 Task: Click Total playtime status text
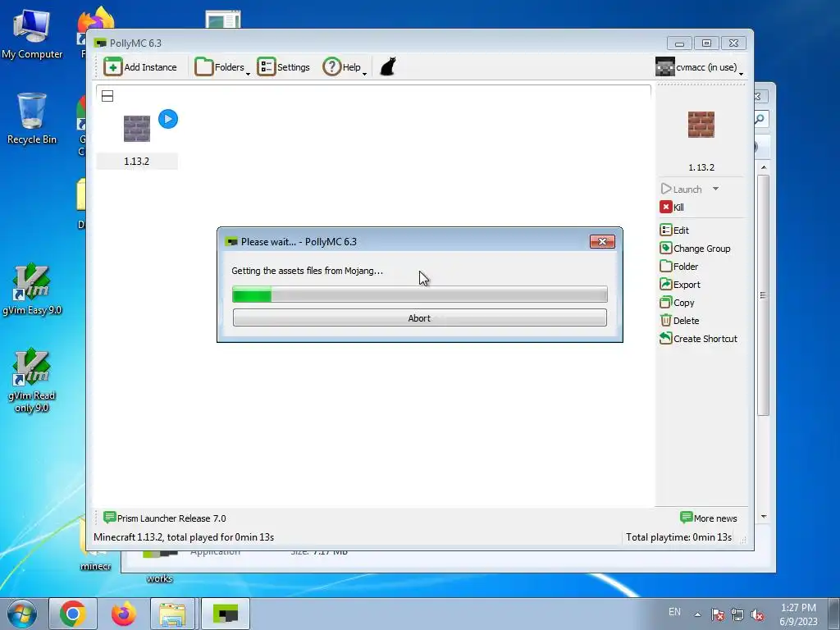678,537
